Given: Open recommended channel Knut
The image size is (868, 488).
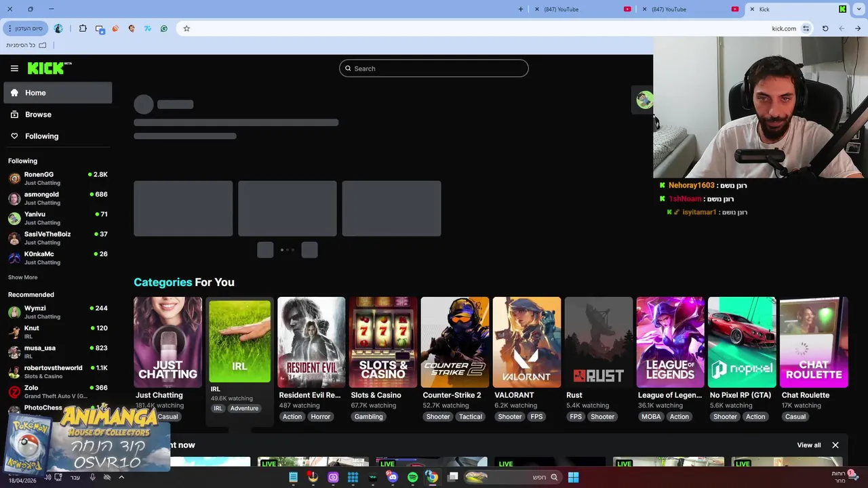Looking at the screenshot, I should click(x=58, y=331).
